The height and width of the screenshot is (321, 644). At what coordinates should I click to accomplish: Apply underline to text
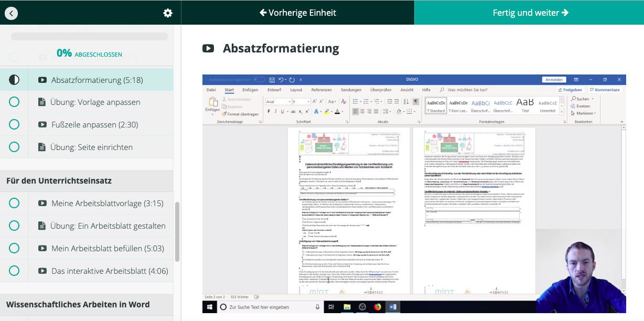281,111
